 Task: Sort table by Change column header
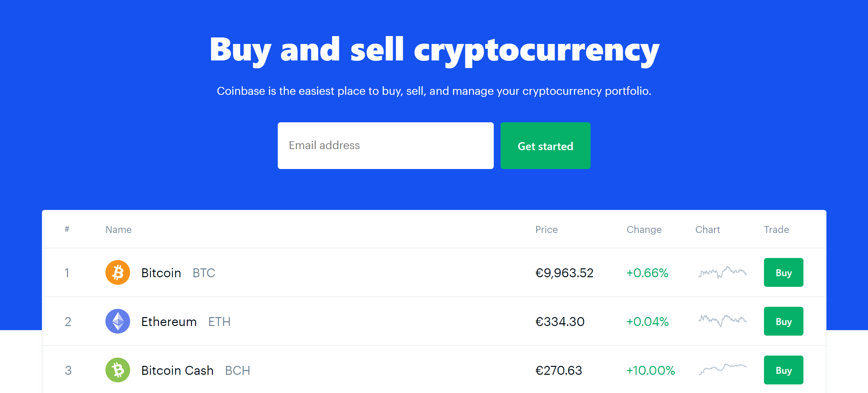[644, 229]
